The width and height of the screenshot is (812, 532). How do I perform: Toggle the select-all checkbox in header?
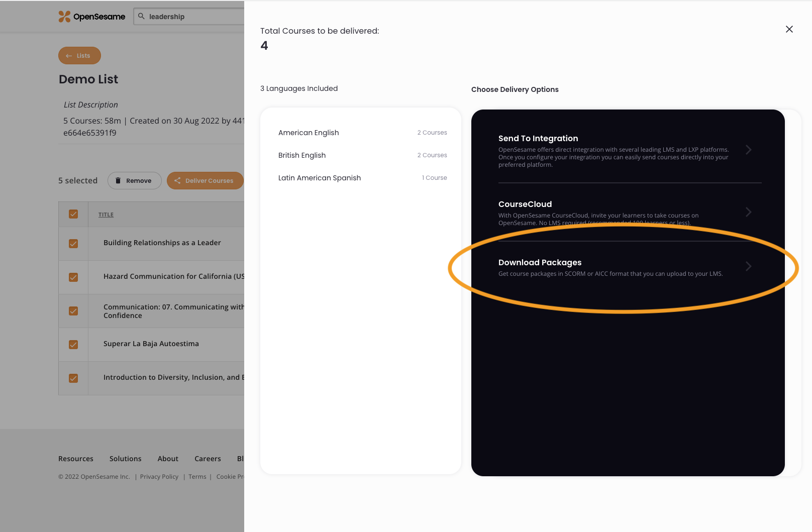(x=73, y=214)
